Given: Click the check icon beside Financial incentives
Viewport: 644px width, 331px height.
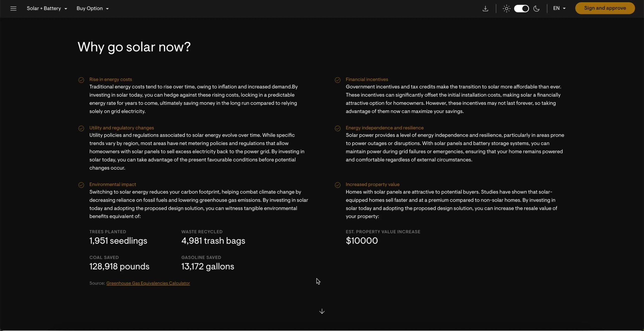Looking at the screenshot, I should tap(338, 80).
